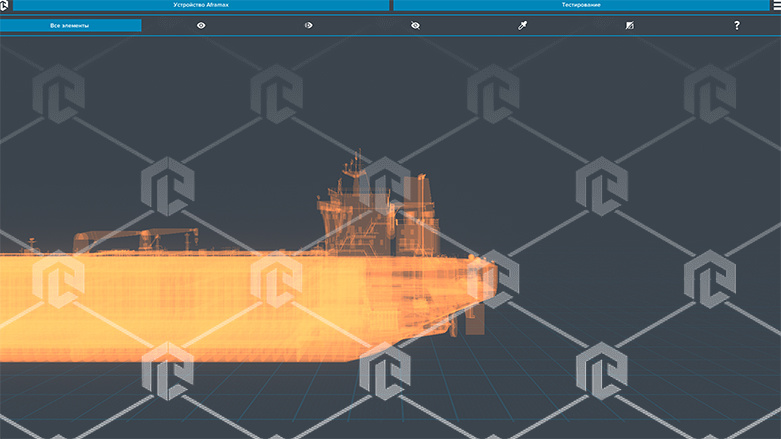Click the app logo in top-left corner
Screen dimensions: 781x439
tap(4, 5)
